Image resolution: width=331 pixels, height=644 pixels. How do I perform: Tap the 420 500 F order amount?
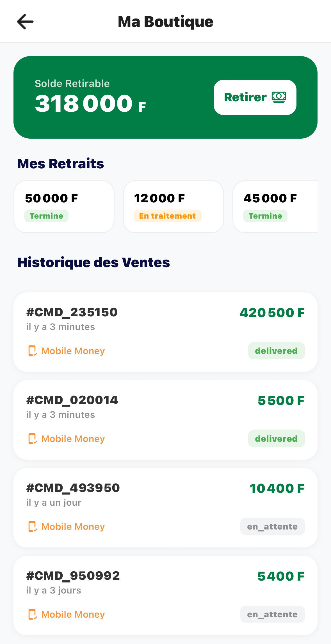tap(272, 313)
